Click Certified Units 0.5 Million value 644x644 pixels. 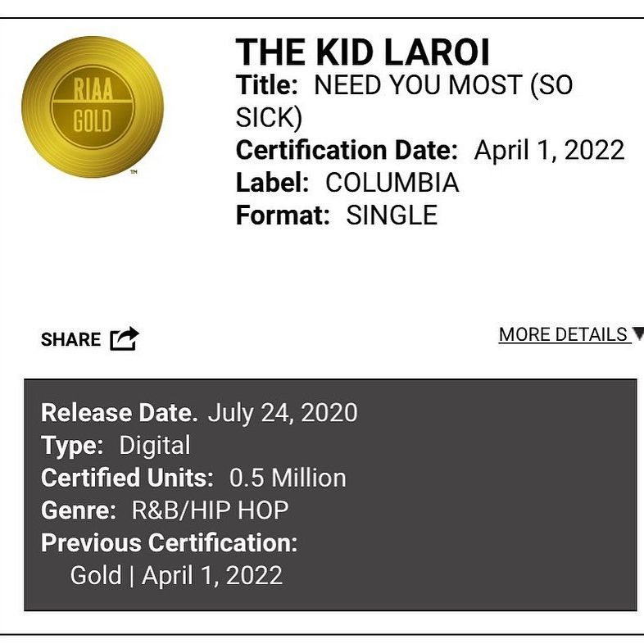pos(288,478)
